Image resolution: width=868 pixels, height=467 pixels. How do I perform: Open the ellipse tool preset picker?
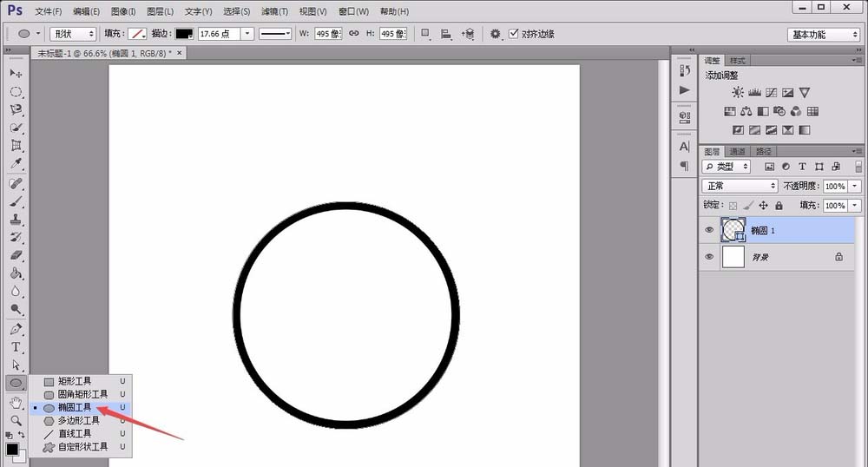pyautogui.click(x=28, y=34)
